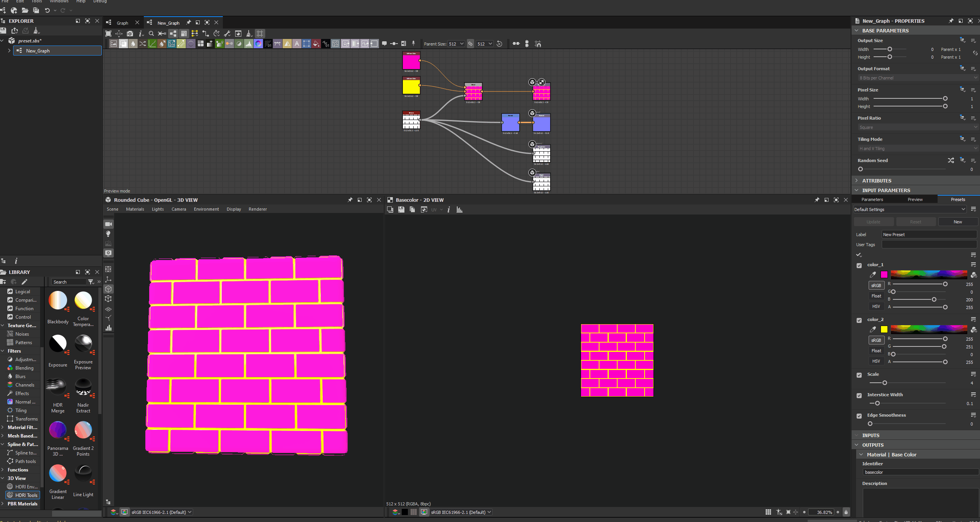Add a Text node from toolbar
The height and width of the screenshot is (522, 980).
[297, 44]
